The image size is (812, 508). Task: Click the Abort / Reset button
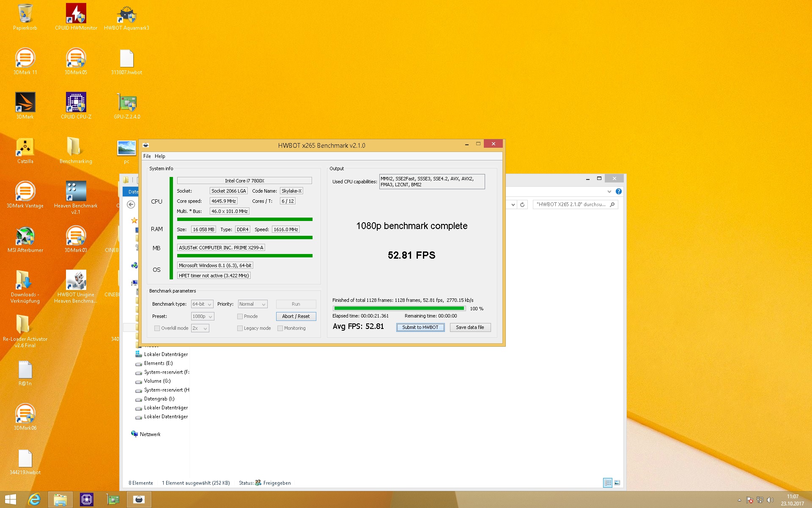tap(296, 316)
